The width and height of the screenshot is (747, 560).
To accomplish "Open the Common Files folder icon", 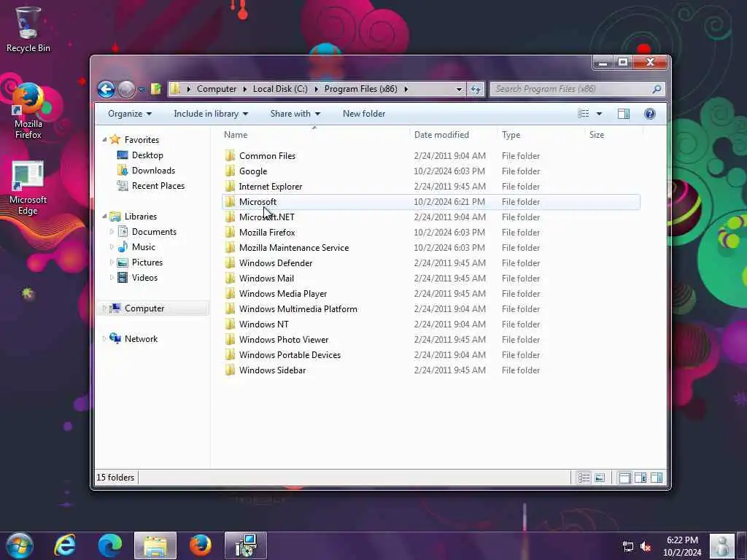I will coord(230,156).
